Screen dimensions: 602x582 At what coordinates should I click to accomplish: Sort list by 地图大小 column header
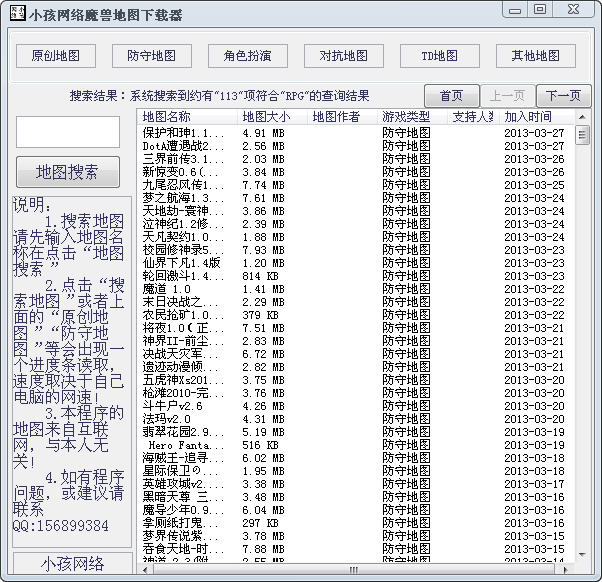click(272, 117)
